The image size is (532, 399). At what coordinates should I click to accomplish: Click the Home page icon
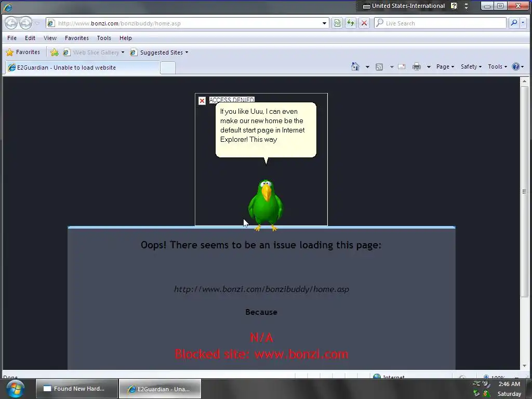point(355,66)
